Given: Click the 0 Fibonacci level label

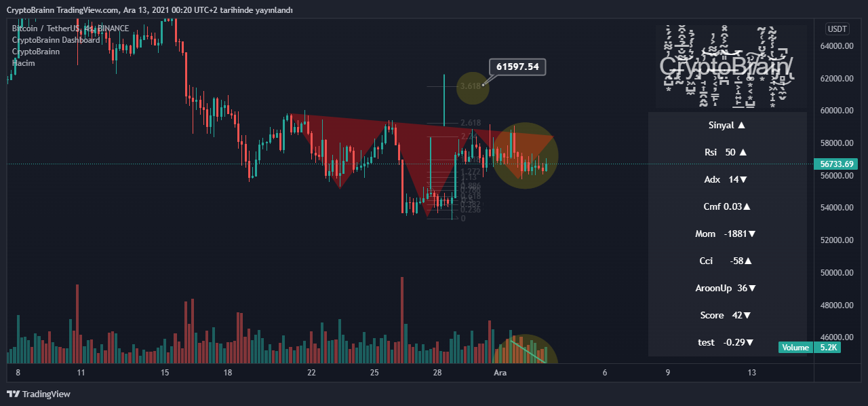Looking at the screenshot, I should [x=463, y=219].
